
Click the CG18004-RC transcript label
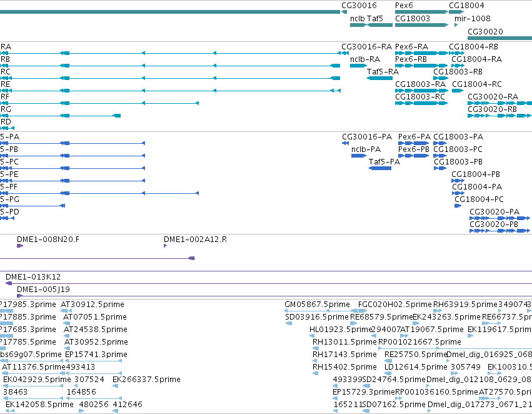pyautogui.click(x=477, y=84)
